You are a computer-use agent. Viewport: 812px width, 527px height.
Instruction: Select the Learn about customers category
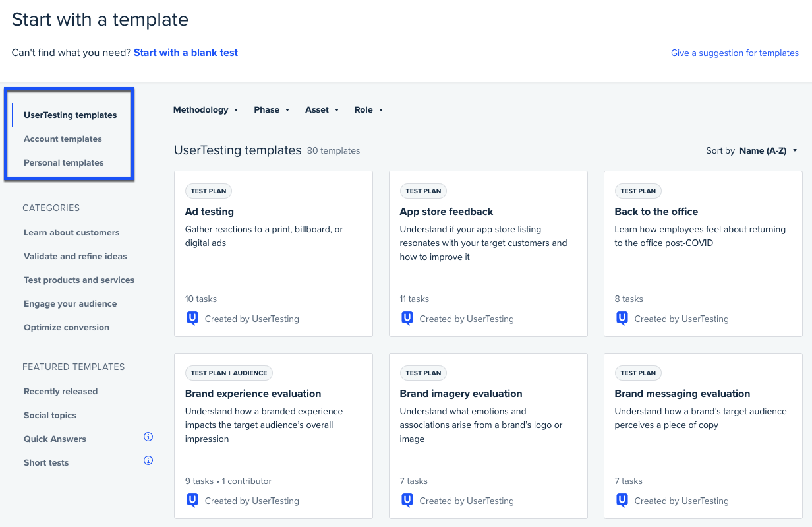[71, 232]
